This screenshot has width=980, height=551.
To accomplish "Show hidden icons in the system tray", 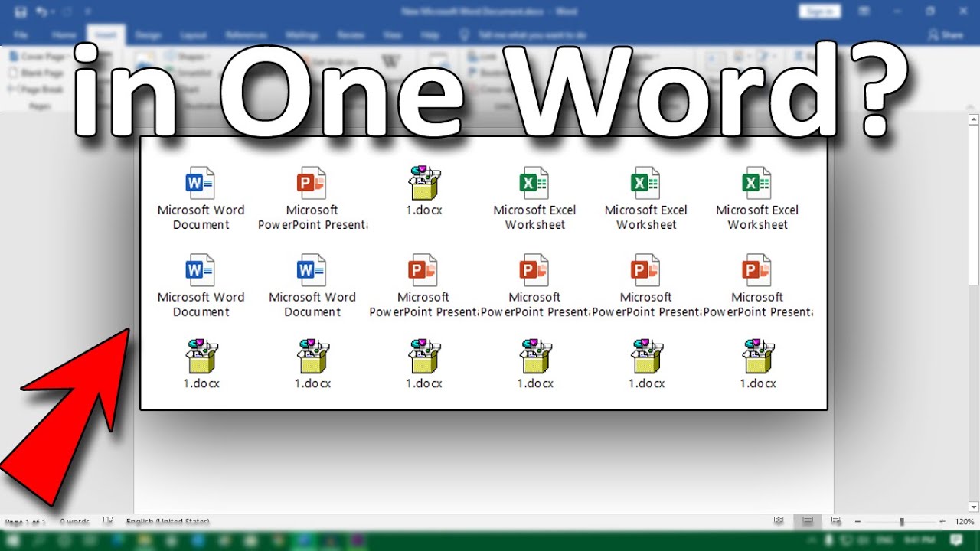I will pos(813,540).
